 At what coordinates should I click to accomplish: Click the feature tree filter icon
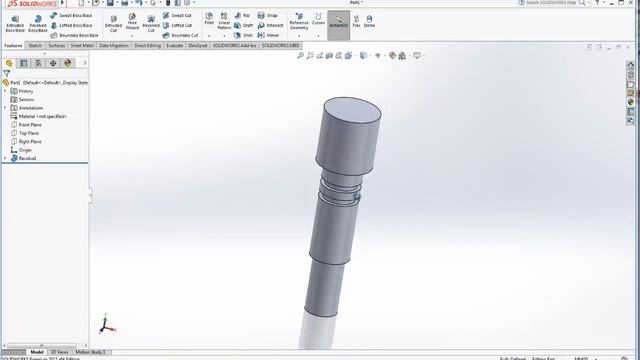tap(7, 74)
